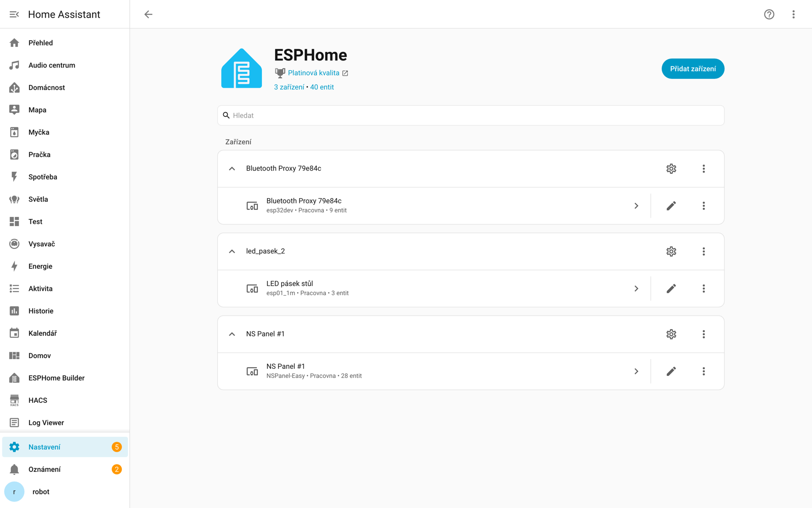Image resolution: width=812 pixels, height=508 pixels.
Task: Open the help question-mark icon
Action: pos(769,14)
